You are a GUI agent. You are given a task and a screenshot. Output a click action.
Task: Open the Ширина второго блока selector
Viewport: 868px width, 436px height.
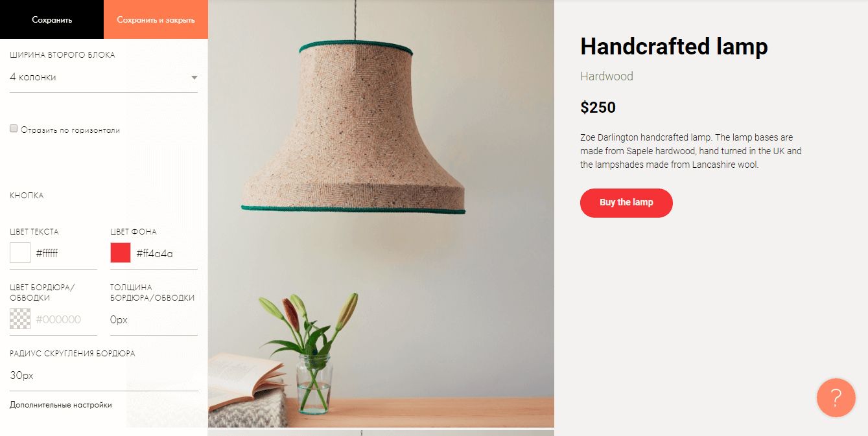tap(104, 78)
